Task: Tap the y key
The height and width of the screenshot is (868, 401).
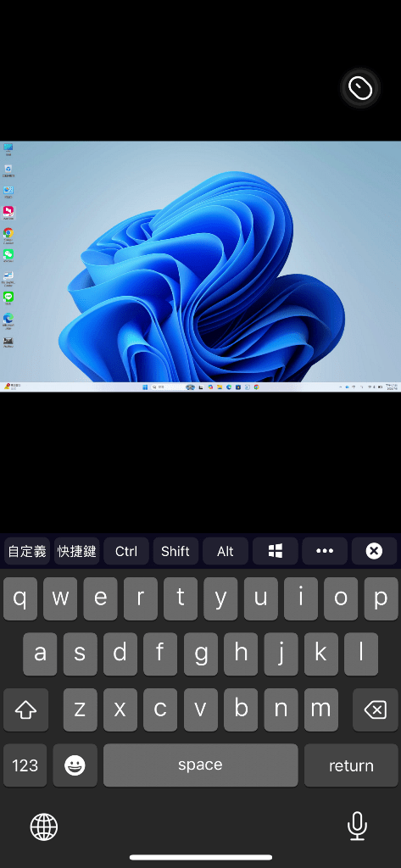Action: point(221,598)
